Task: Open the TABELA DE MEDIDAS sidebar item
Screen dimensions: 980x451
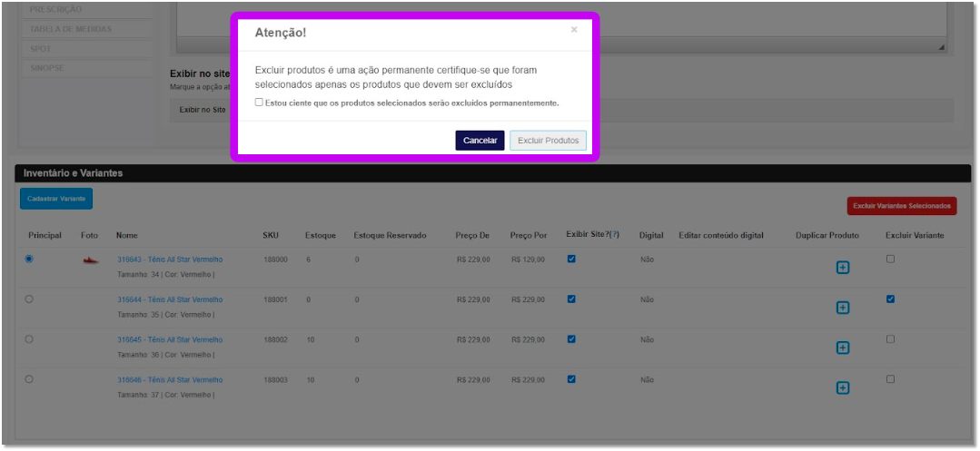Action: tap(87, 29)
